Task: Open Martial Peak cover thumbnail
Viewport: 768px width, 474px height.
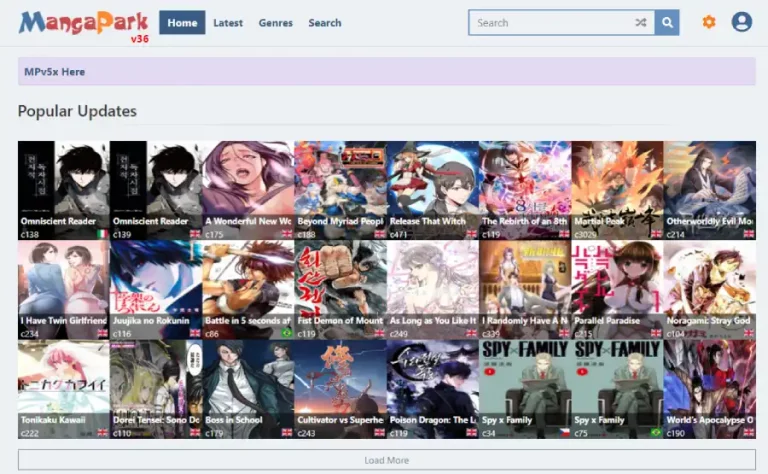Action: point(617,190)
